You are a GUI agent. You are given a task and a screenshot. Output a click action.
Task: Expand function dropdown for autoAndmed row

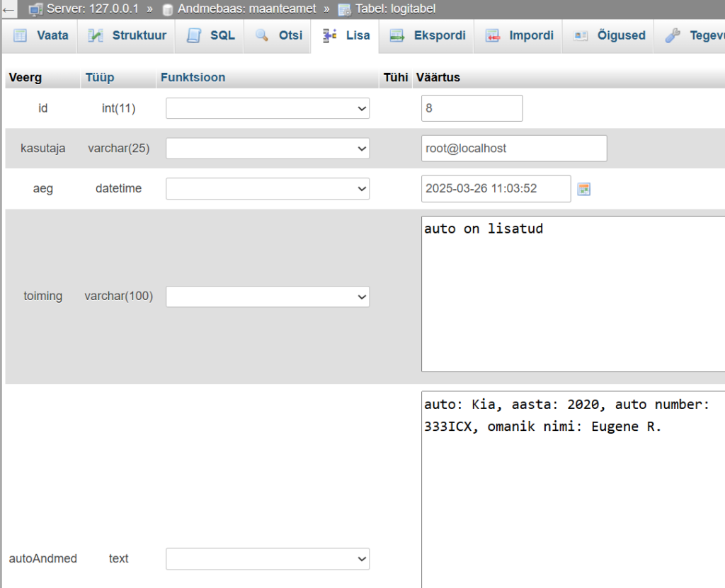coord(268,559)
